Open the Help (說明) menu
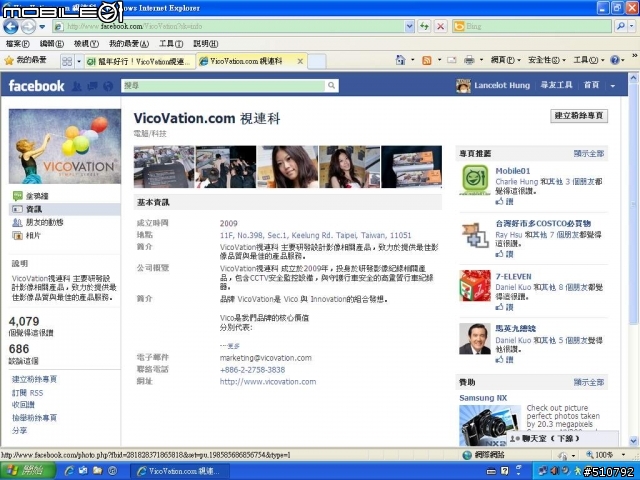The image size is (640, 480). click(205, 44)
